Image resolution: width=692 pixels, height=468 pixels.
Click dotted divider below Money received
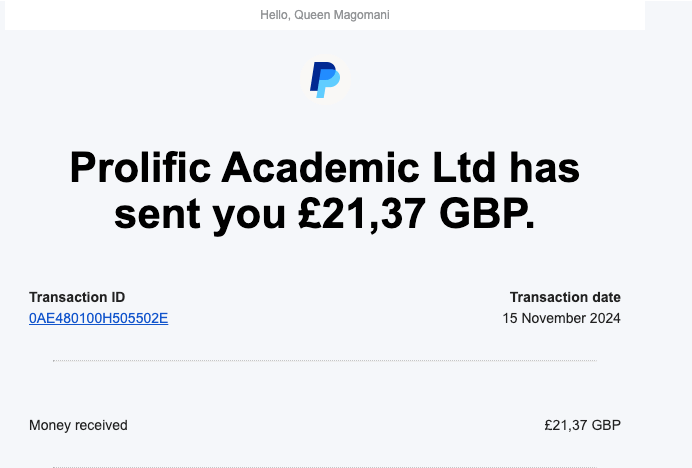[325, 466]
